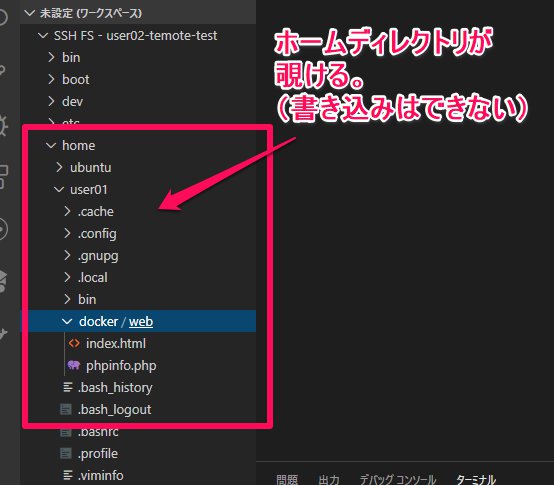Screen dimensions: 554x485
Task: Open the デバッグ コンソール tab
Action: click(397, 479)
